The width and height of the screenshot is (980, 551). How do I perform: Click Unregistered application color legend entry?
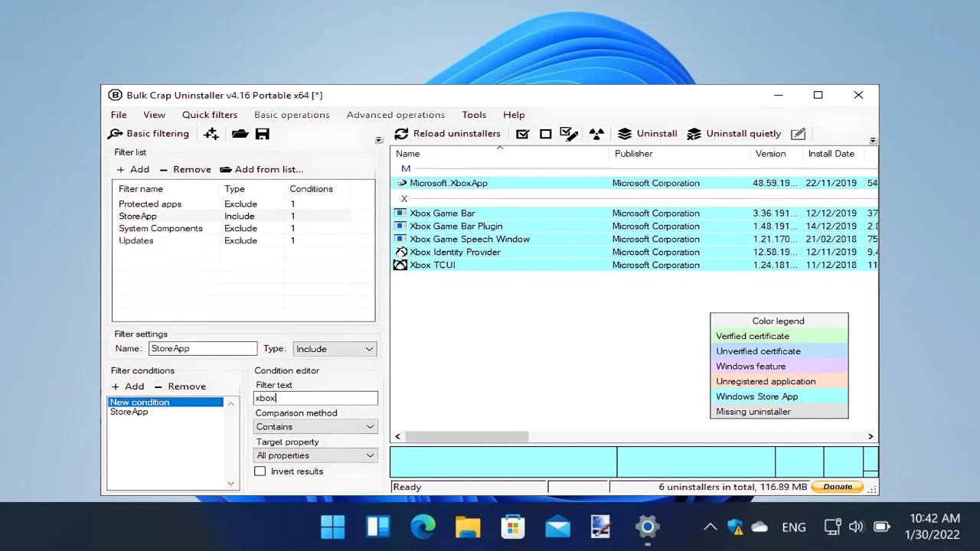coord(779,381)
